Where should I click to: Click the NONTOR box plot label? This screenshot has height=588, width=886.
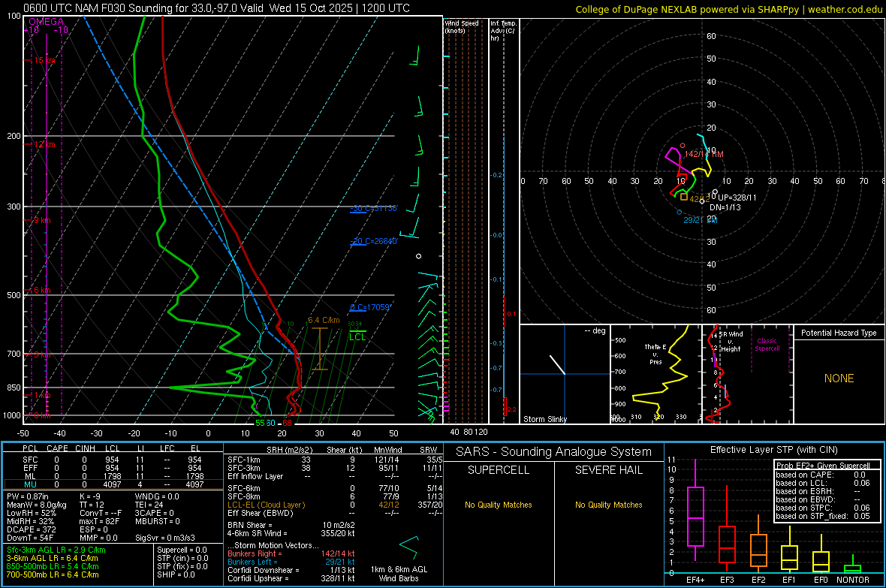pos(853,580)
